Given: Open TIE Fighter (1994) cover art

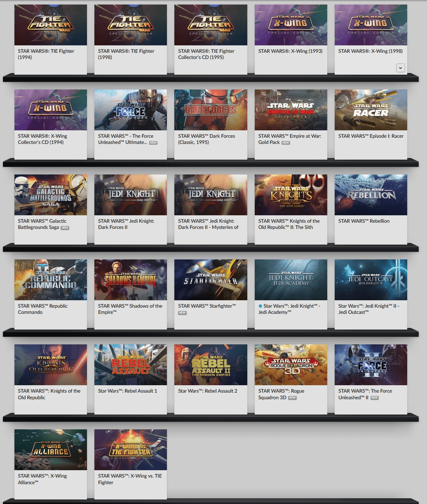Looking at the screenshot, I should click(51, 25).
